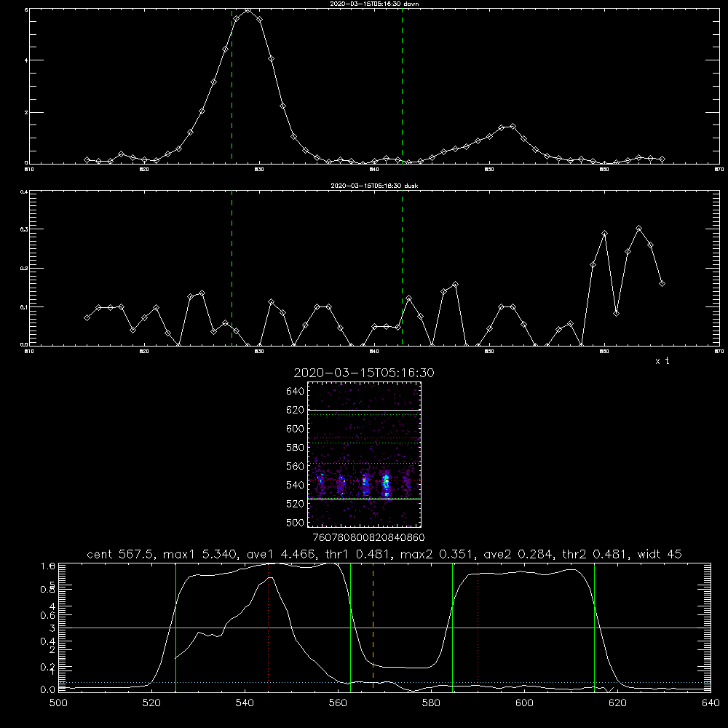Viewport: 728px width, 728px height.
Task: Select left green dashed line in dawn plot
Action: pyautogui.click(x=232, y=86)
